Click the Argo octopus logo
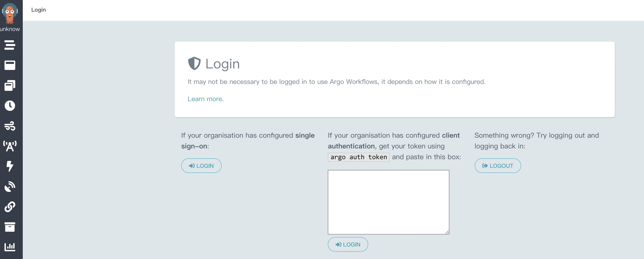 [x=10, y=13]
